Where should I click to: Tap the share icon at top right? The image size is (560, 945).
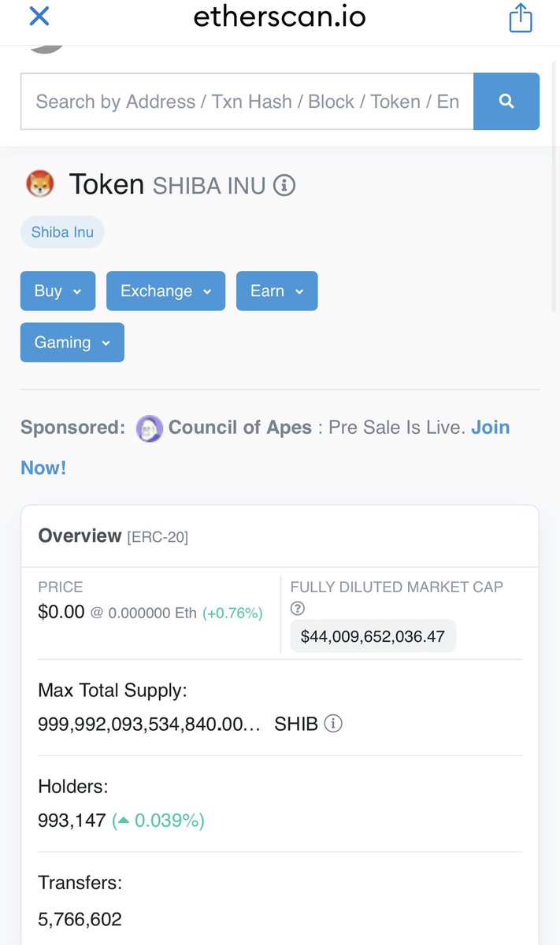[521, 17]
